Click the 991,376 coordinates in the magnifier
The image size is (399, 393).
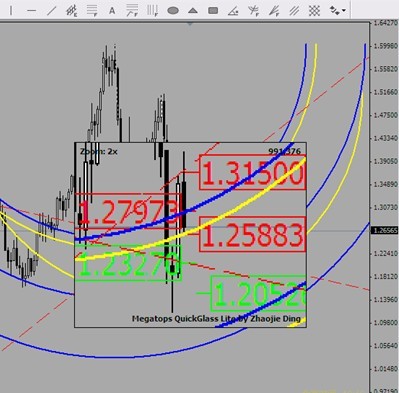click(285, 151)
